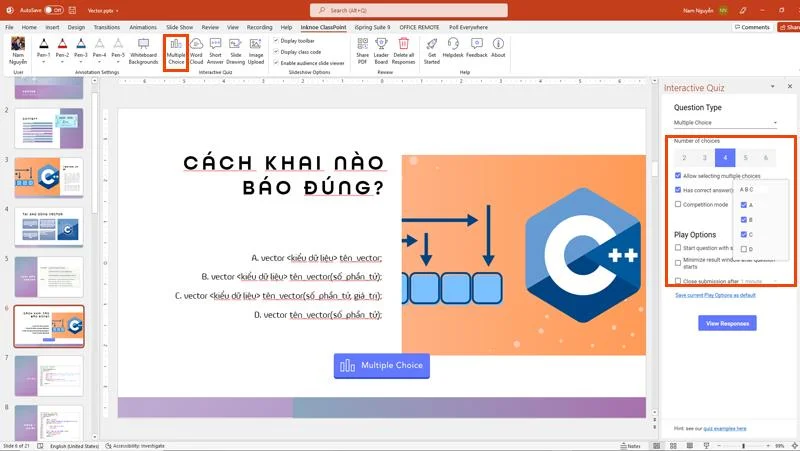Toggle Enable audience slide viewer
This screenshot has width=800, height=451.
(276, 63)
